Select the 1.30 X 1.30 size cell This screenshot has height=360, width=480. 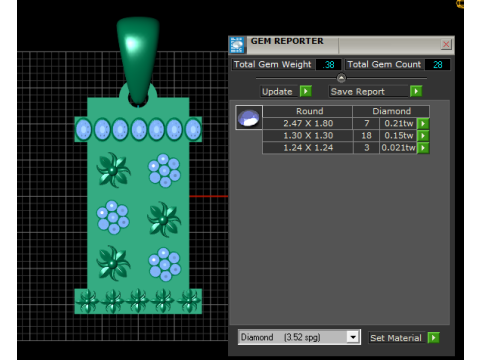click(x=308, y=136)
